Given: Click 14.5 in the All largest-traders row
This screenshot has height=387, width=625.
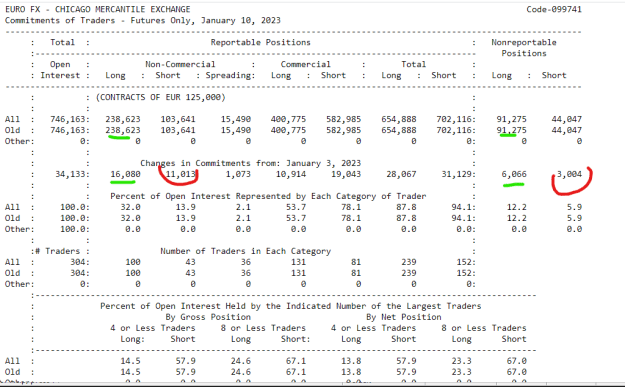Looking at the screenshot, I should (x=130, y=361).
